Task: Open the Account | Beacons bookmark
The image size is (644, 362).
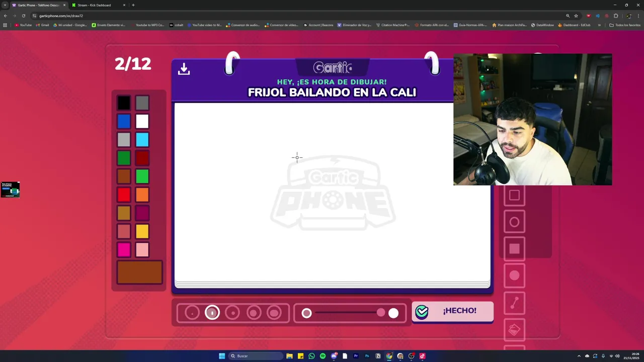Action: point(318,25)
